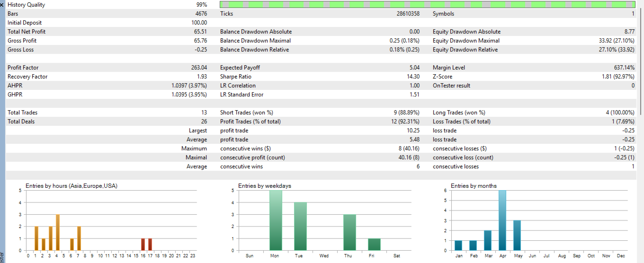Click the tallest Monday bar in weekdays chart
This screenshot has height=263, width=644.
coord(276,220)
